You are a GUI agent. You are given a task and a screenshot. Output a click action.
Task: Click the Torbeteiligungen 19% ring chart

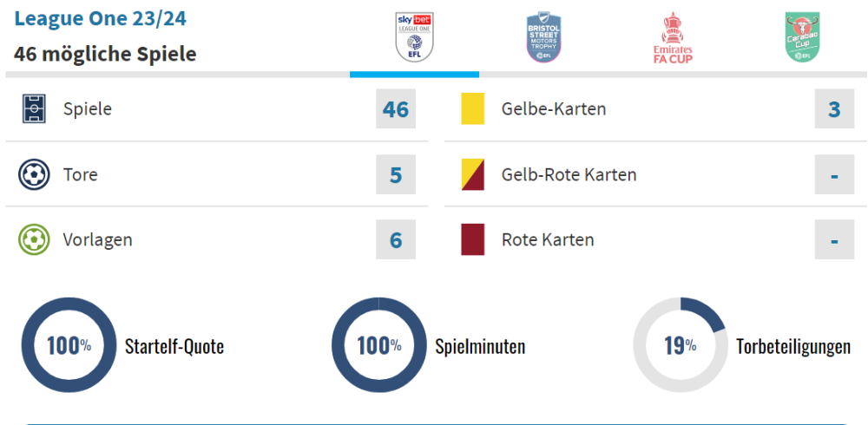(680, 345)
